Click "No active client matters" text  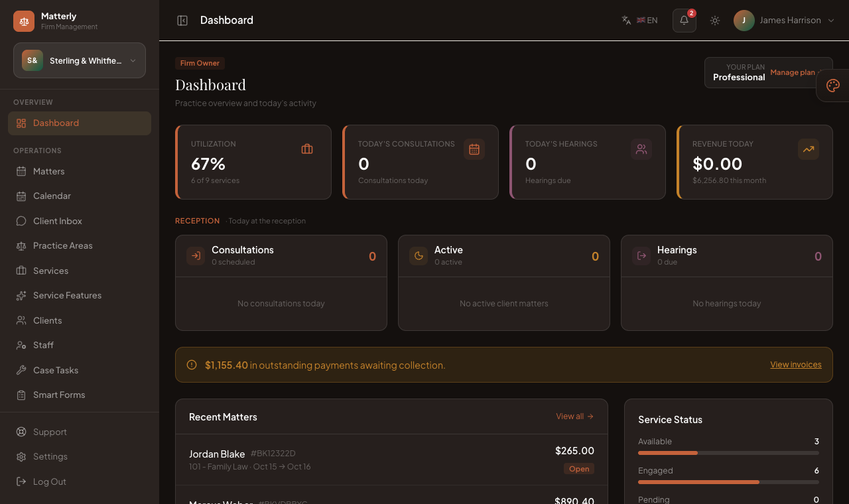click(x=504, y=304)
